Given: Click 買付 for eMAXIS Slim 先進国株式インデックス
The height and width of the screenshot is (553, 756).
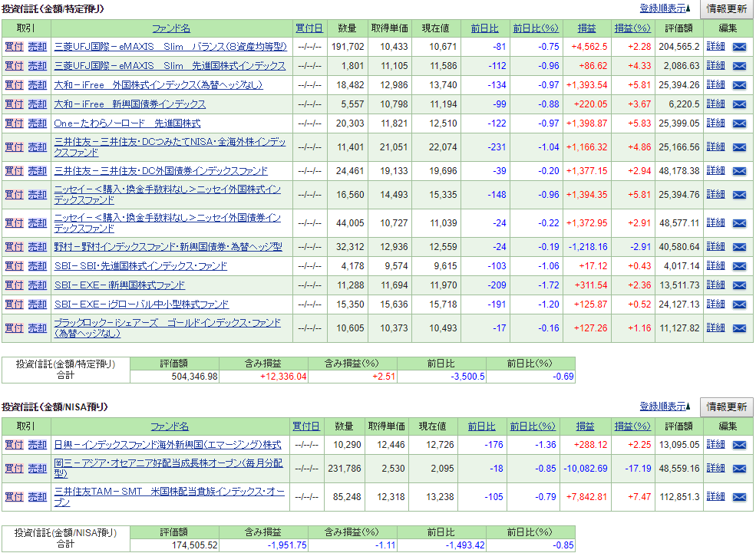Looking at the screenshot, I should tap(14, 66).
